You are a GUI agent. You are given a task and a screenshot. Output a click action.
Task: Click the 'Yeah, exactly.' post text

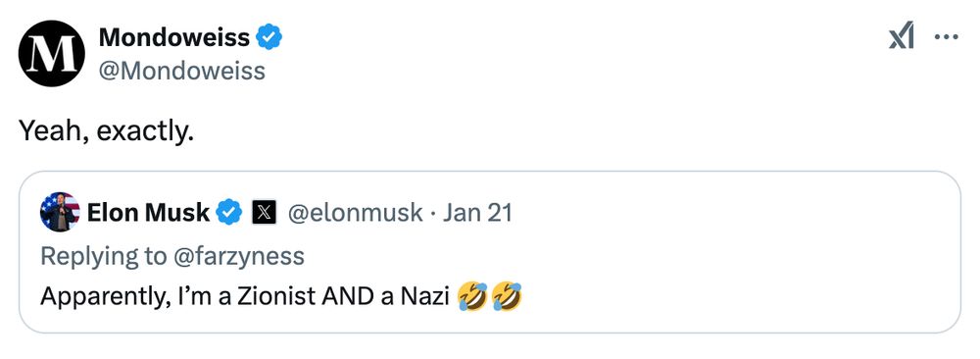[x=106, y=130]
